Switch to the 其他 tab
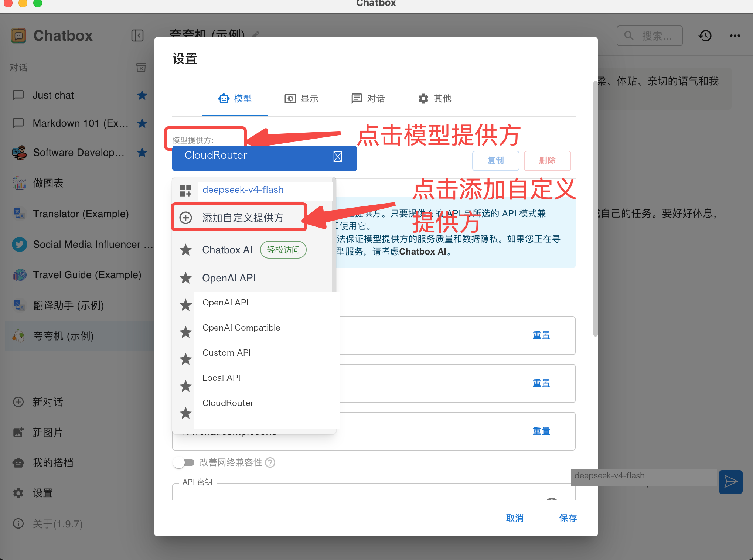This screenshot has width=753, height=560. 435,99
